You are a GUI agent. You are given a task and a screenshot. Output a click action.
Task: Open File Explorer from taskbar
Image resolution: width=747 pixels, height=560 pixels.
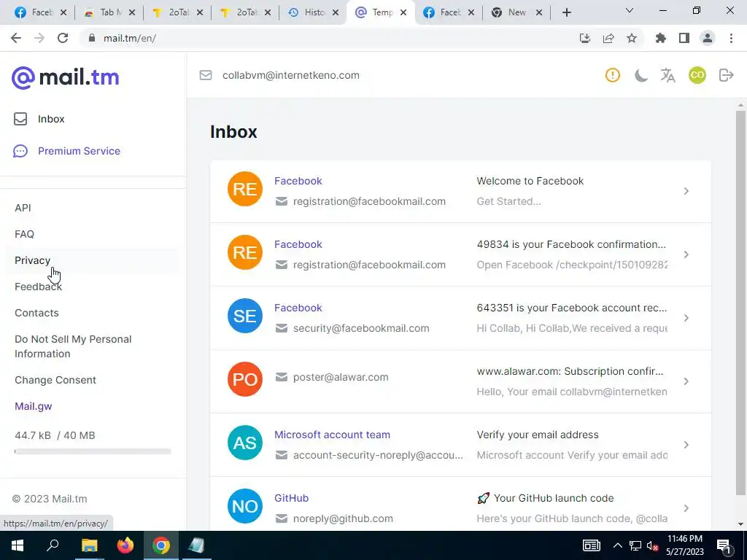pyautogui.click(x=89, y=545)
